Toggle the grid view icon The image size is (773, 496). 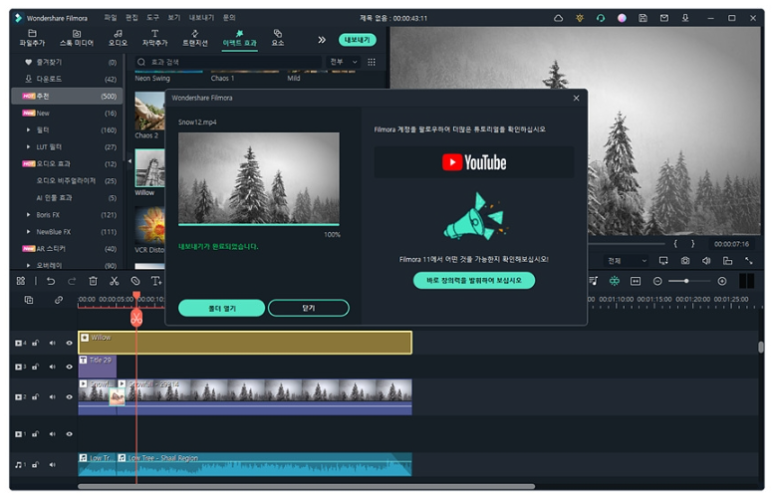[372, 62]
